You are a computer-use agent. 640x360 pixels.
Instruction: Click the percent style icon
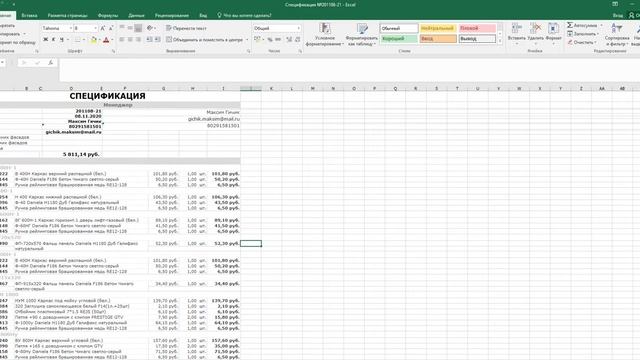pos(270,40)
